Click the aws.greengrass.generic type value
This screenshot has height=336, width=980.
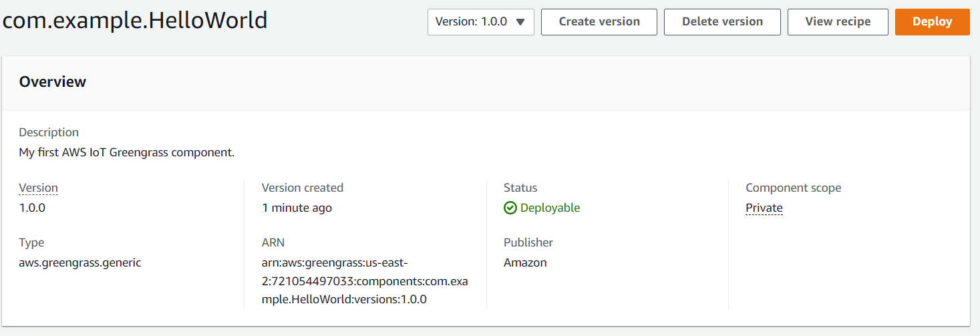point(80,263)
